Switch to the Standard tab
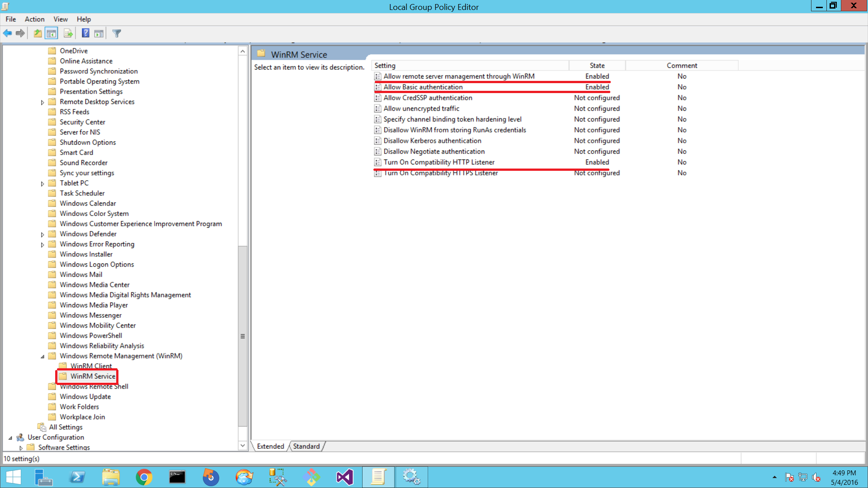868x488 pixels. (x=306, y=446)
